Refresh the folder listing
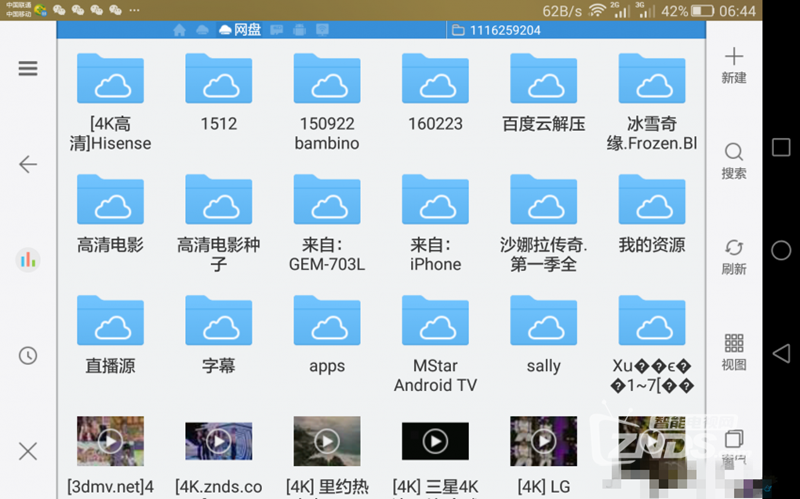The width and height of the screenshot is (800, 499). (x=734, y=256)
